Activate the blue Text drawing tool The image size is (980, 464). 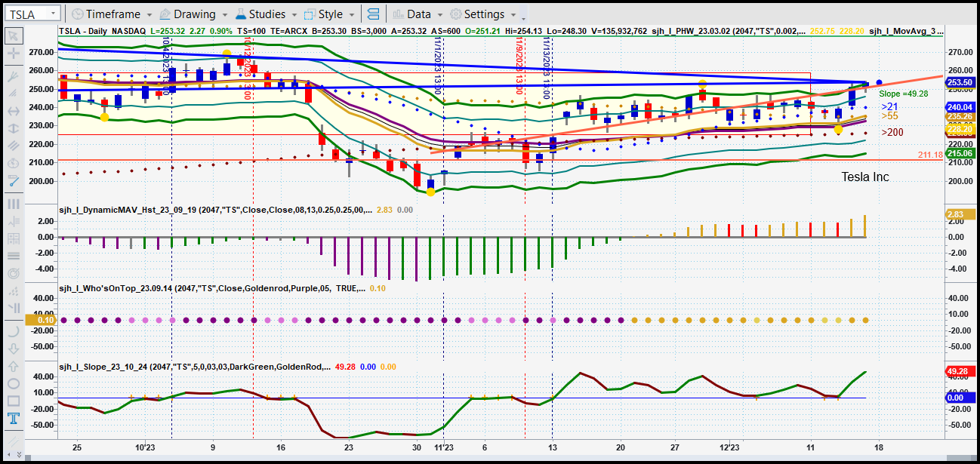point(13,418)
